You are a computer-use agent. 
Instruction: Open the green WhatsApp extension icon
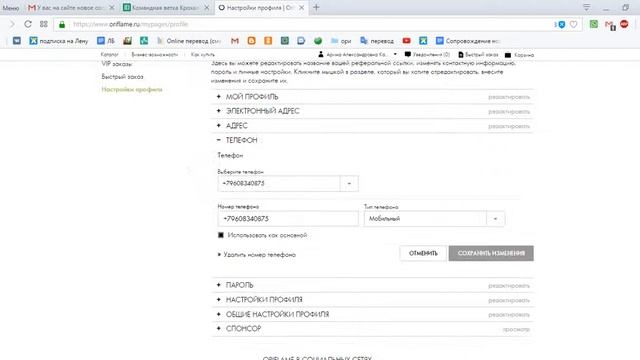[x=594, y=24]
